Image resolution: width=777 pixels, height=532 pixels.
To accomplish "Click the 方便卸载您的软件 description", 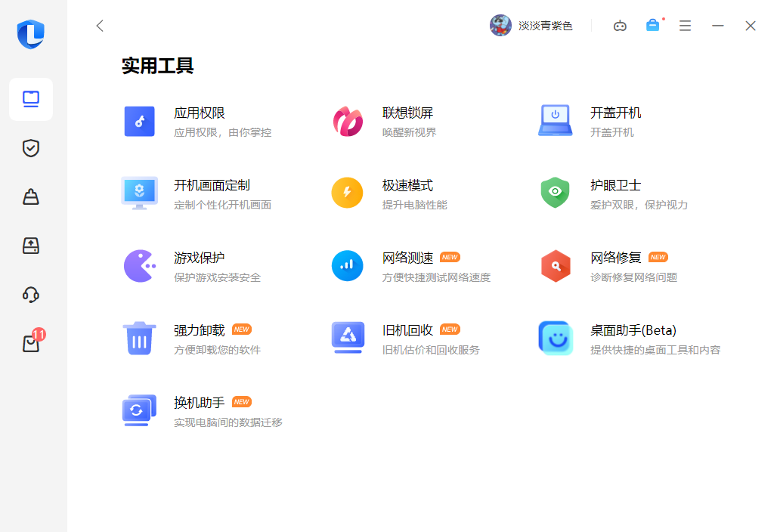I will 217,350.
